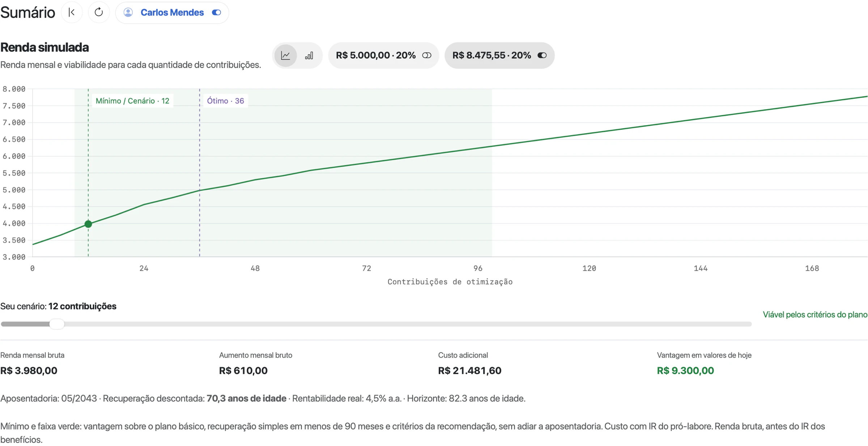
Task: Toggle the R$ 8.475,55 · 20% switch
Action: tap(542, 55)
